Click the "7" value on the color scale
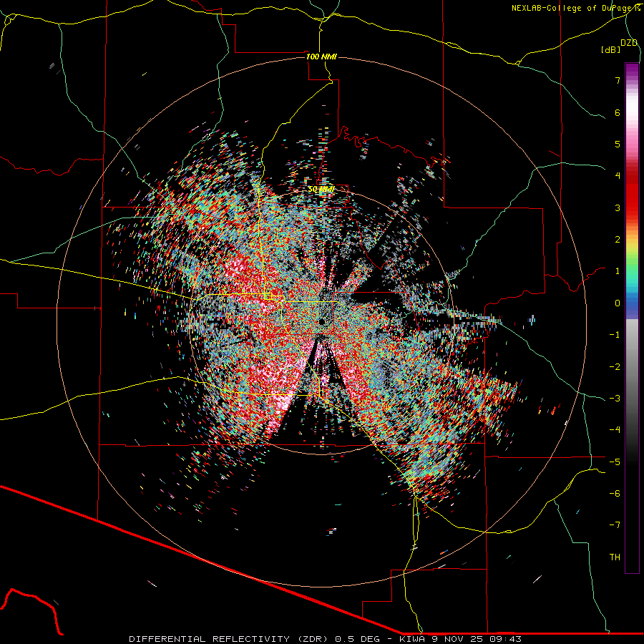 point(618,80)
